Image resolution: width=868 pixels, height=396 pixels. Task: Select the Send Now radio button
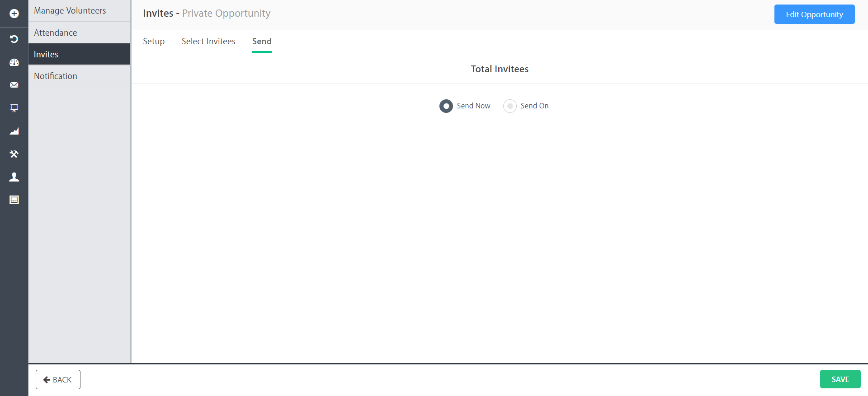point(446,106)
